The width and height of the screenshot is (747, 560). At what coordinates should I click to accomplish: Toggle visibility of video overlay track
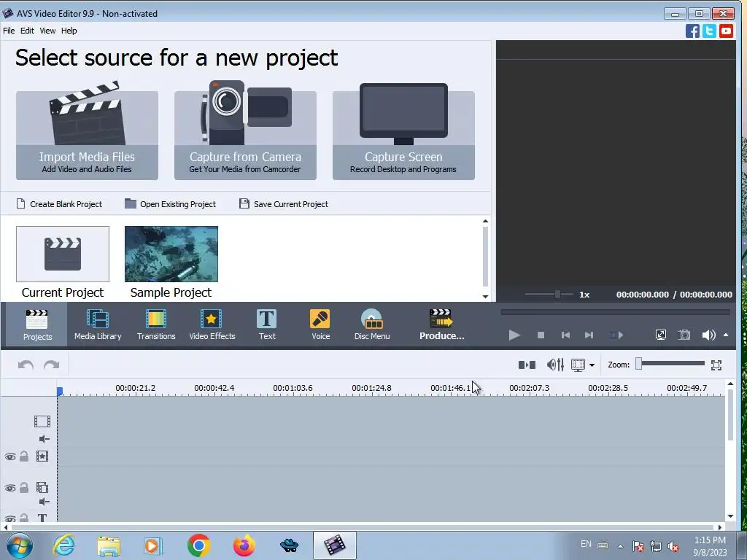(10, 488)
